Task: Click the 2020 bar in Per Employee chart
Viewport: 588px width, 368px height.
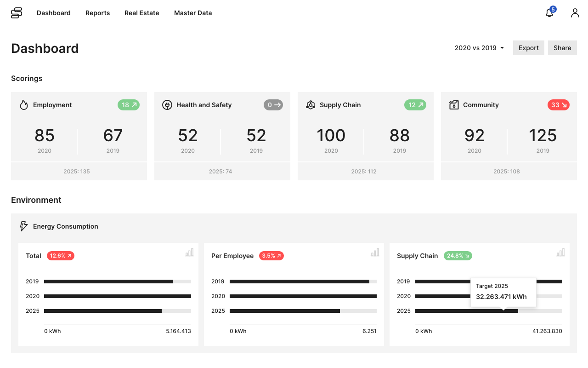Action: click(303, 296)
